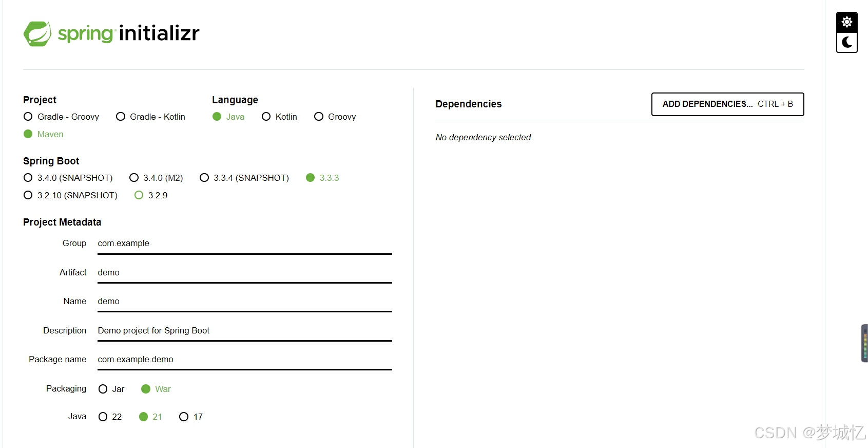Select Spring Boot 3.4.0 (SNAPSHOT)

pos(68,178)
